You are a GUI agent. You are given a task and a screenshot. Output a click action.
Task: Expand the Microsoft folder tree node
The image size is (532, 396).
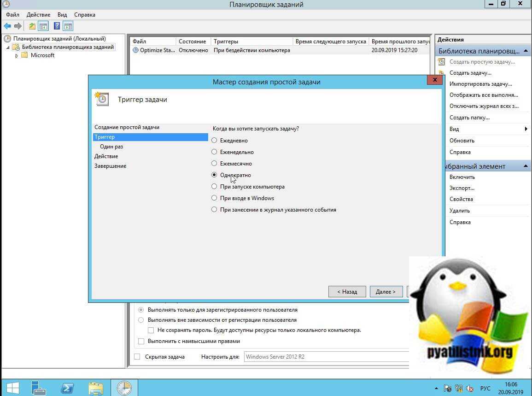(x=17, y=56)
